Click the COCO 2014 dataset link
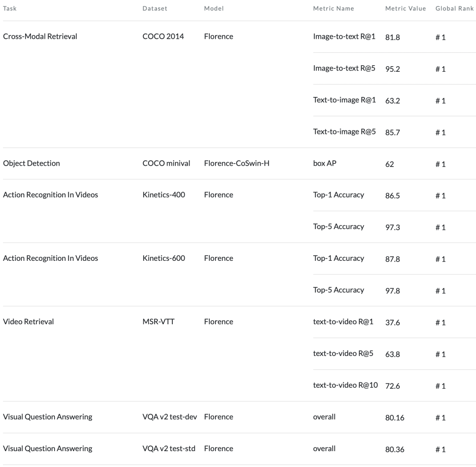 coord(163,37)
